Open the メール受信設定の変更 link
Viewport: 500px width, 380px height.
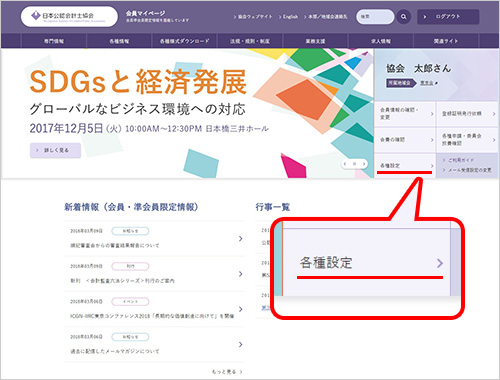tap(467, 170)
